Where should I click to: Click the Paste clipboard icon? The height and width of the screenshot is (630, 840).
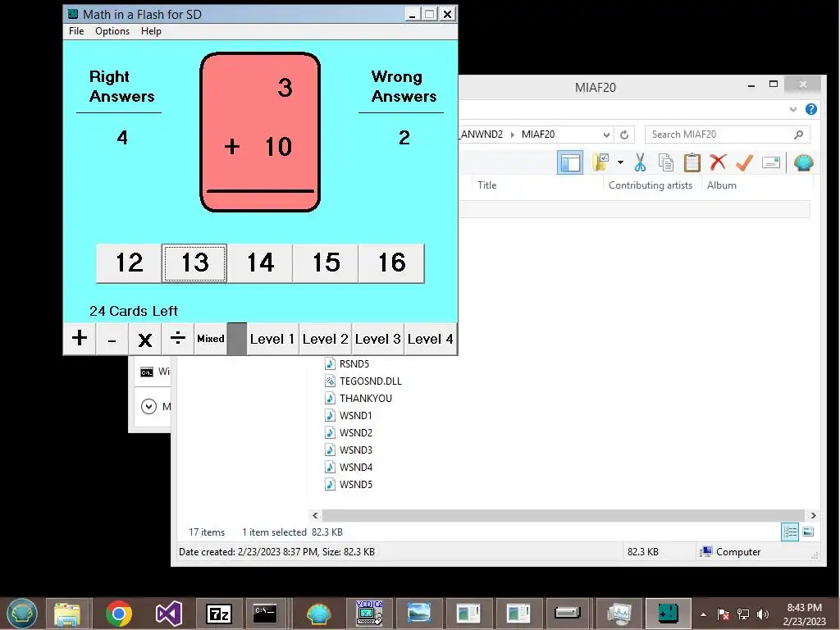point(692,162)
